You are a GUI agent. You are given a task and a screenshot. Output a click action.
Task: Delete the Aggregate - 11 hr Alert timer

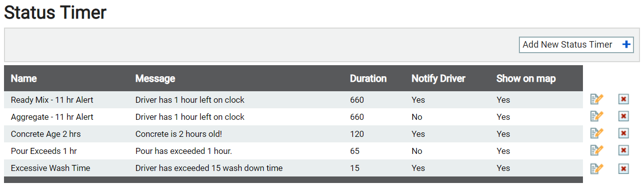point(623,116)
